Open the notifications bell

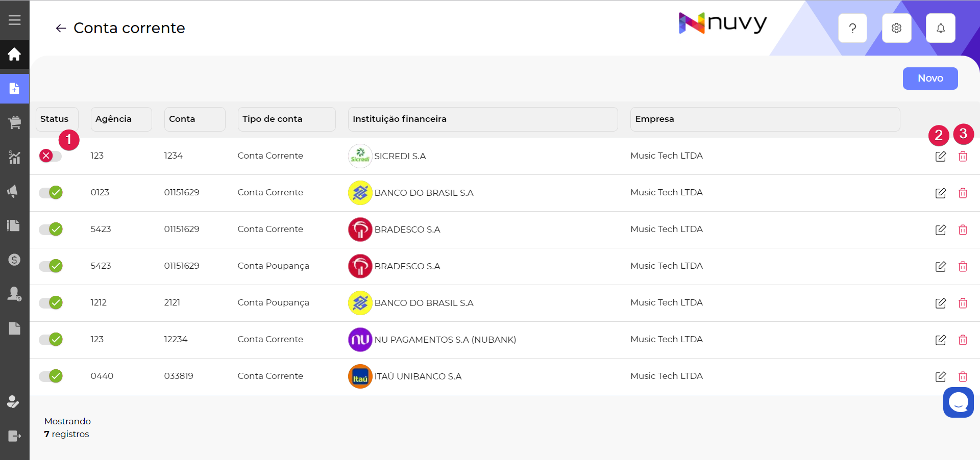[940, 28]
